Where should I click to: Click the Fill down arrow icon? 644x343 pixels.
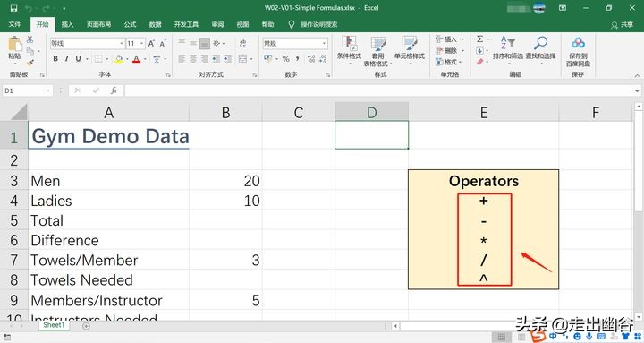pyautogui.click(x=480, y=50)
